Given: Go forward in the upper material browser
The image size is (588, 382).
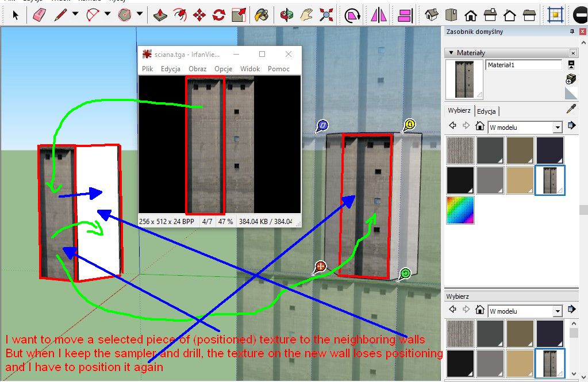Looking at the screenshot, I should pyautogui.click(x=466, y=126).
